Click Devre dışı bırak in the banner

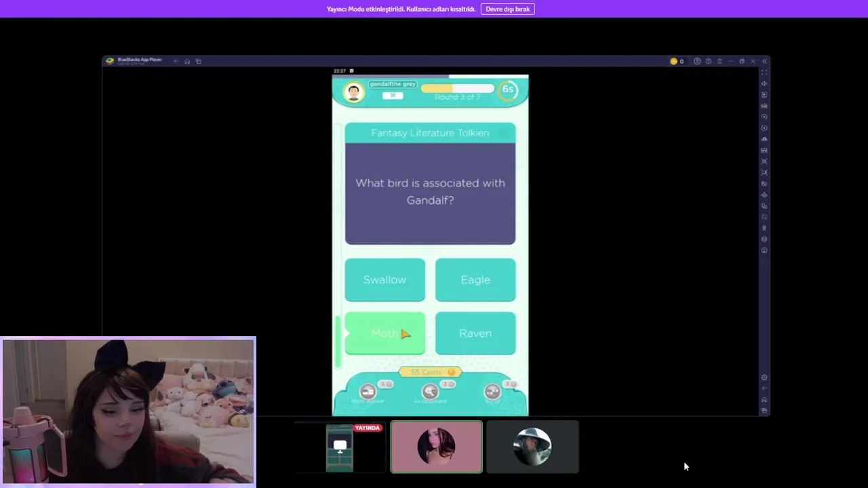pyautogui.click(x=508, y=9)
